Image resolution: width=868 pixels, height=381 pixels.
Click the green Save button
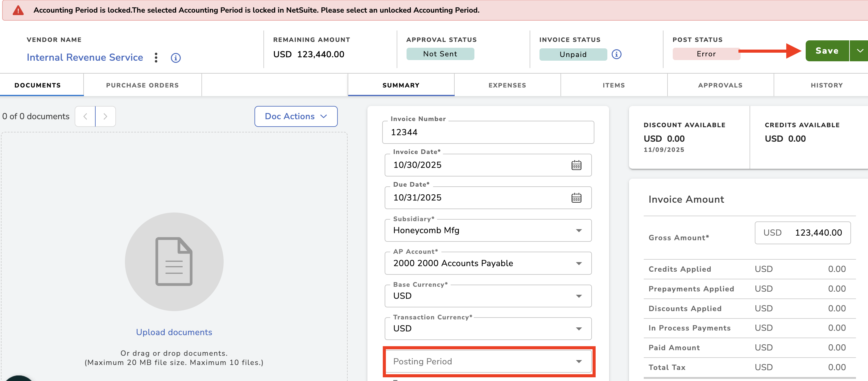pos(827,51)
